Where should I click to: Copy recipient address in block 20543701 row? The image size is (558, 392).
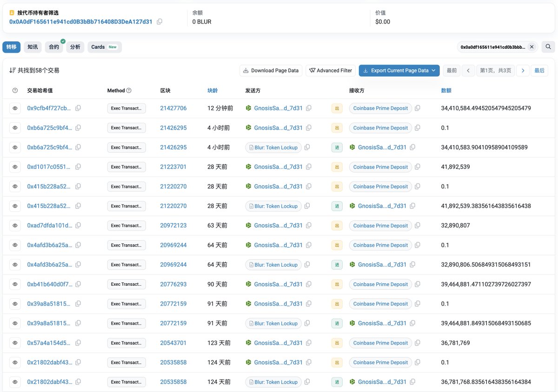[418, 343]
